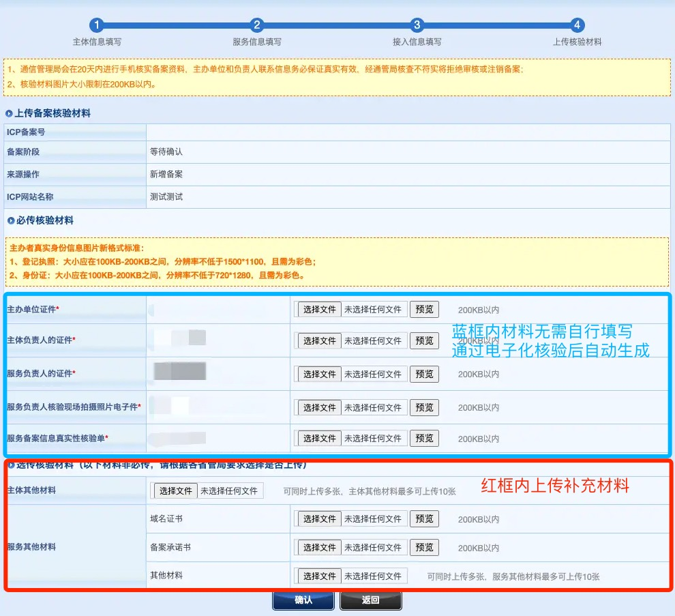
Task: Click the 备案承诺书 label
Action: tap(170, 548)
